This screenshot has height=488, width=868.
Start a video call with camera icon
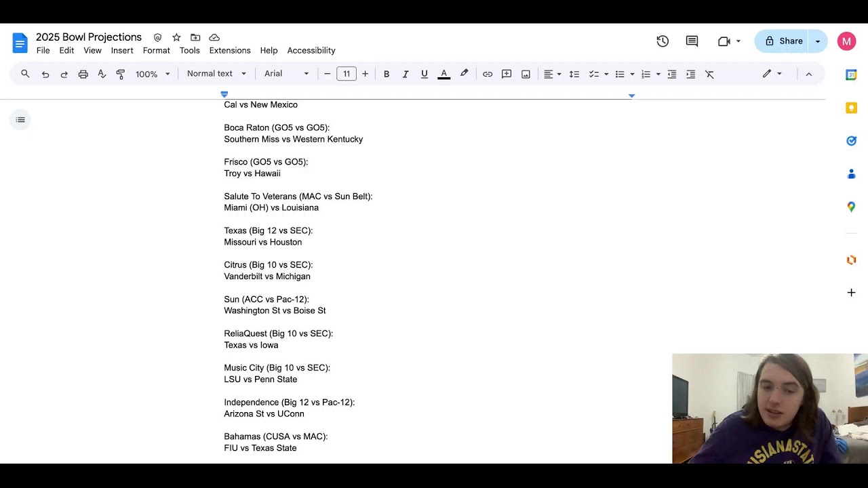tap(724, 41)
